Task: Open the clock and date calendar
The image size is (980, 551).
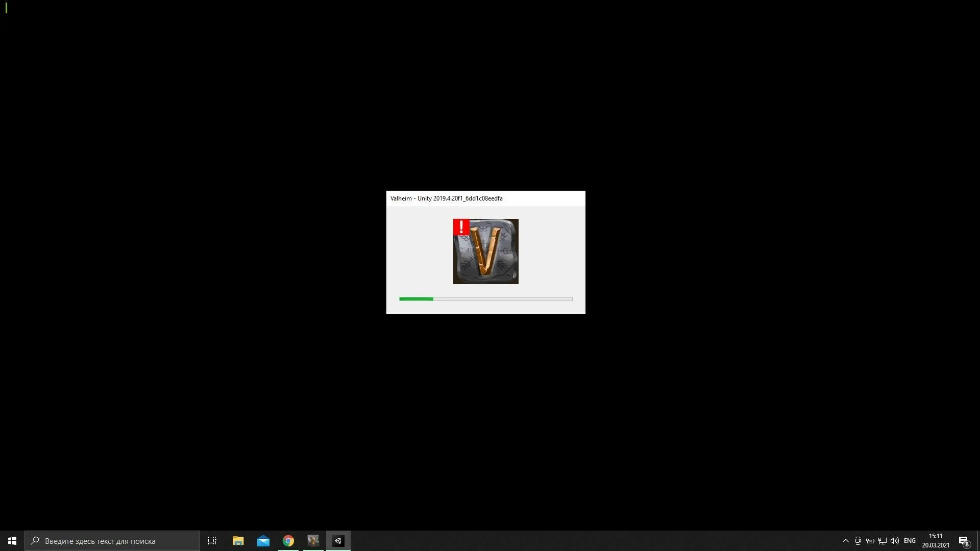Action: point(936,541)
